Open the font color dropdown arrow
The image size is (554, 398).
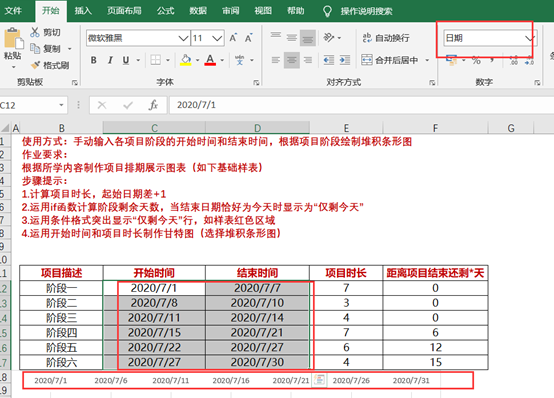(x=222, y=60)
